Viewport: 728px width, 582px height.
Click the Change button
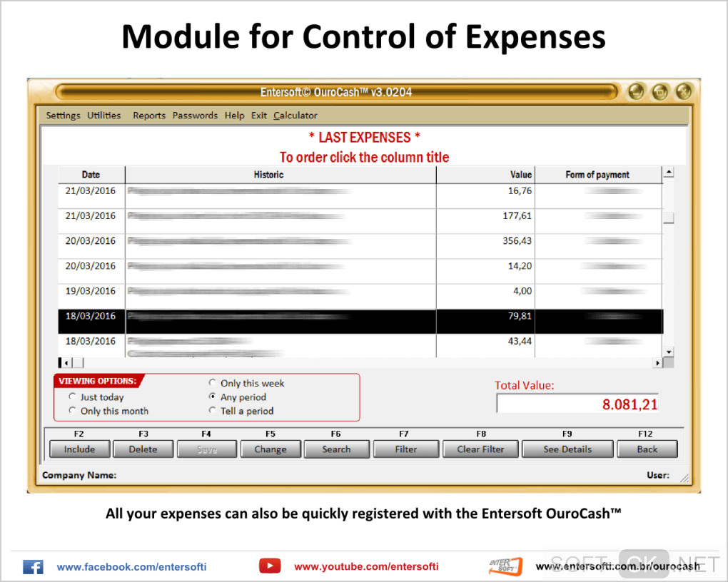click(x=271, y=449)
